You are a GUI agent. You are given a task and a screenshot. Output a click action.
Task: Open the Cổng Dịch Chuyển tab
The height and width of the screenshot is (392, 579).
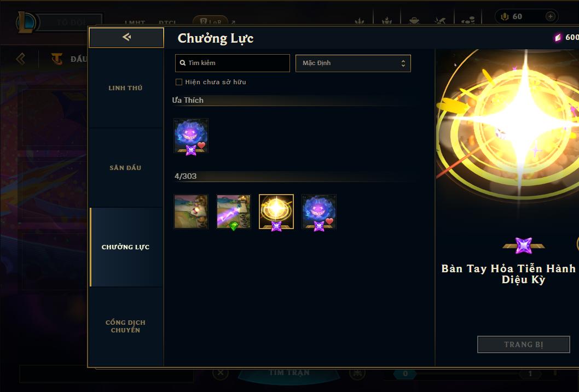[126, 326]
